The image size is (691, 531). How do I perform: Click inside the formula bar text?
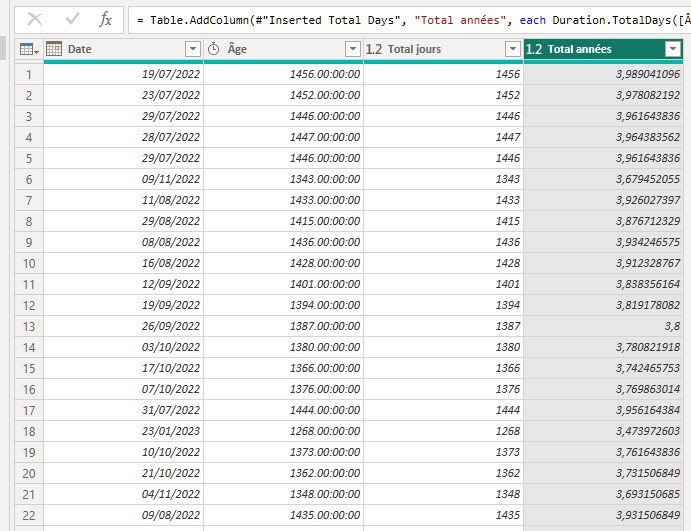pos(410,20)
